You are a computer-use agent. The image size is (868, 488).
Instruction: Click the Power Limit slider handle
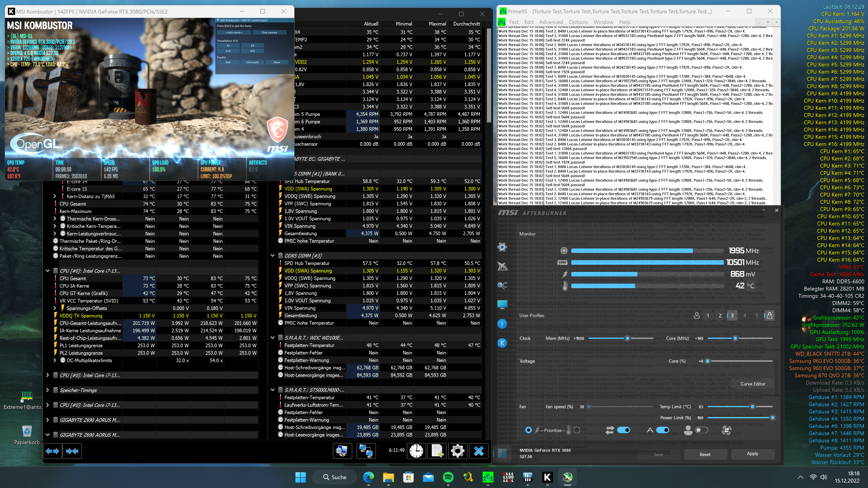point(772,418)
